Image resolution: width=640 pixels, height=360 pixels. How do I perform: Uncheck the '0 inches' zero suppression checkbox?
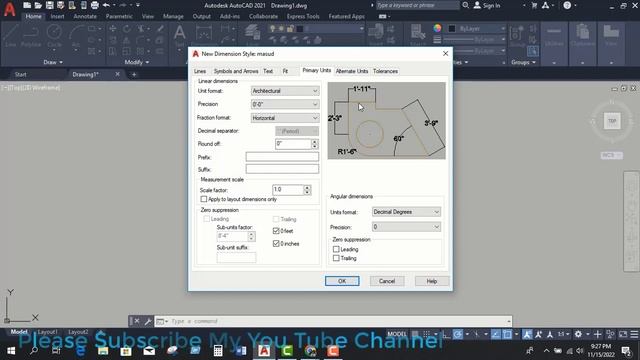click(276, 244)
